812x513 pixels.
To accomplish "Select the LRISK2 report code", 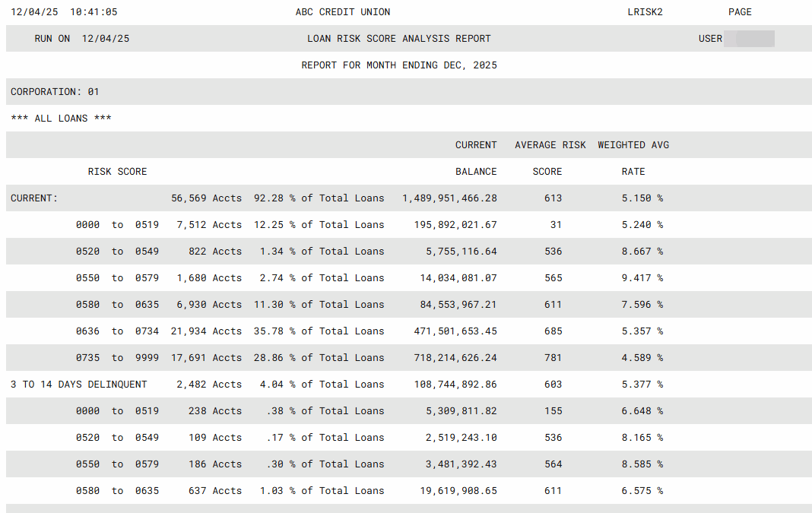I will tap(645, 12).
